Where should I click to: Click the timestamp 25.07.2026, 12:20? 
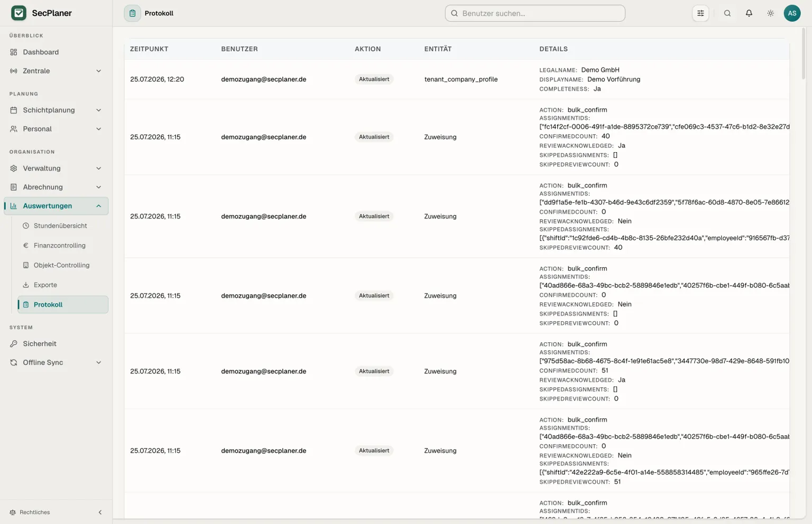[157, 79]
